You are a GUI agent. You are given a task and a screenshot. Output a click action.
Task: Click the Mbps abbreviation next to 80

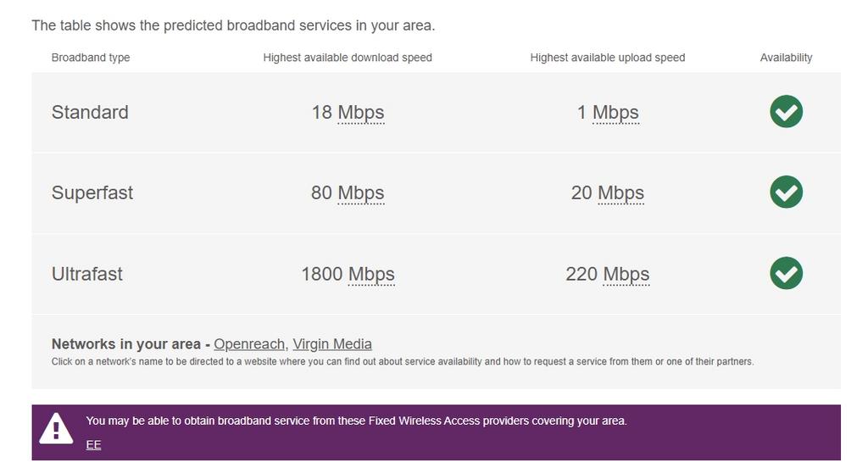pos(361,193)
